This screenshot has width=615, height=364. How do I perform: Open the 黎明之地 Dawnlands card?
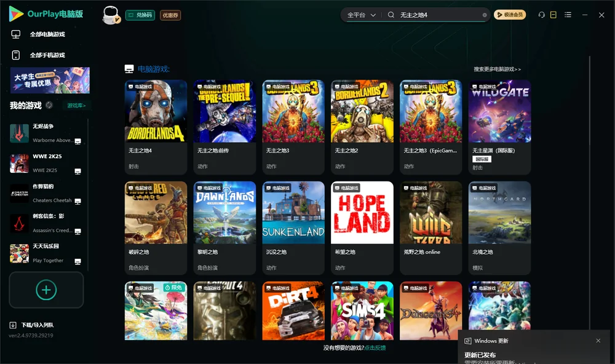pyautogui.click(x=224, y=228)
